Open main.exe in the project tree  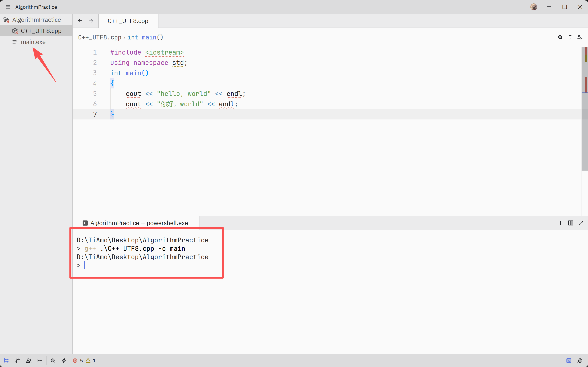click(x=36, y=42)
